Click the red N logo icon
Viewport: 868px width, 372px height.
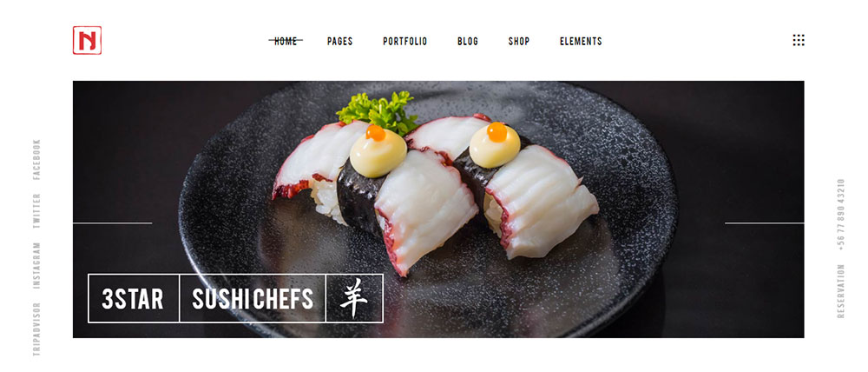tap(87, 41)
